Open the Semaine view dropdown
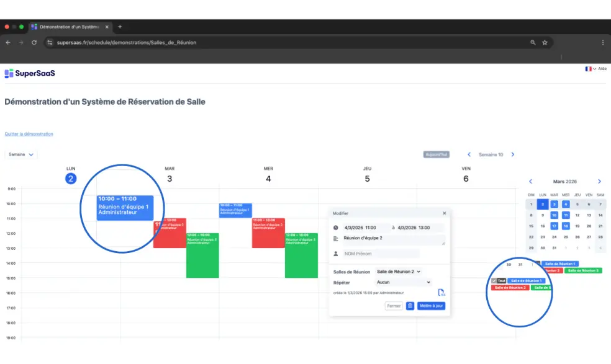611x364 pixels. coord(21,154)
